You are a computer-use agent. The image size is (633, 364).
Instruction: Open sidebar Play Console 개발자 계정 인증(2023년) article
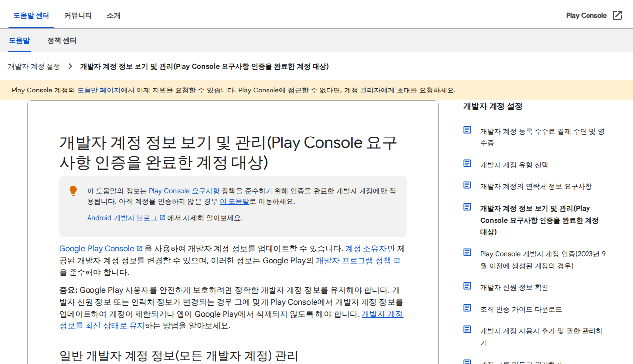543,260
